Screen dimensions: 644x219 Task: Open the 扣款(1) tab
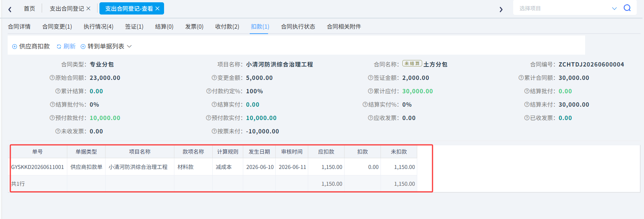(x=260, y=26)
